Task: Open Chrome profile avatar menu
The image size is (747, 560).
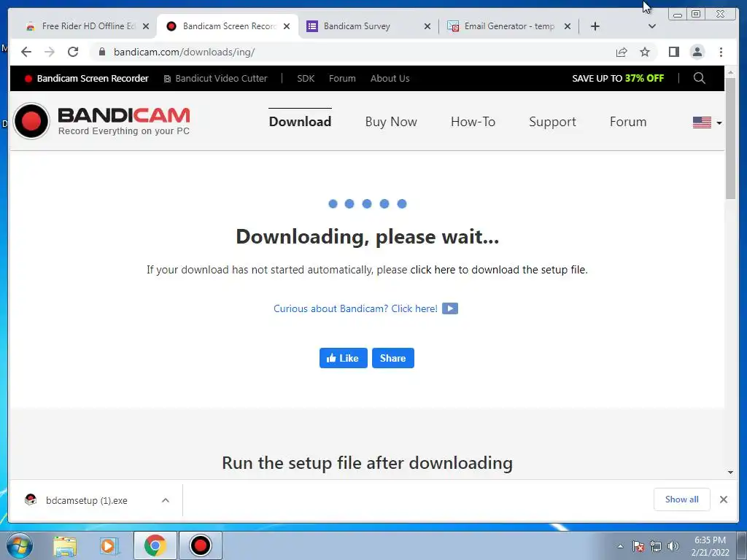Action: (x=697, y=52)
